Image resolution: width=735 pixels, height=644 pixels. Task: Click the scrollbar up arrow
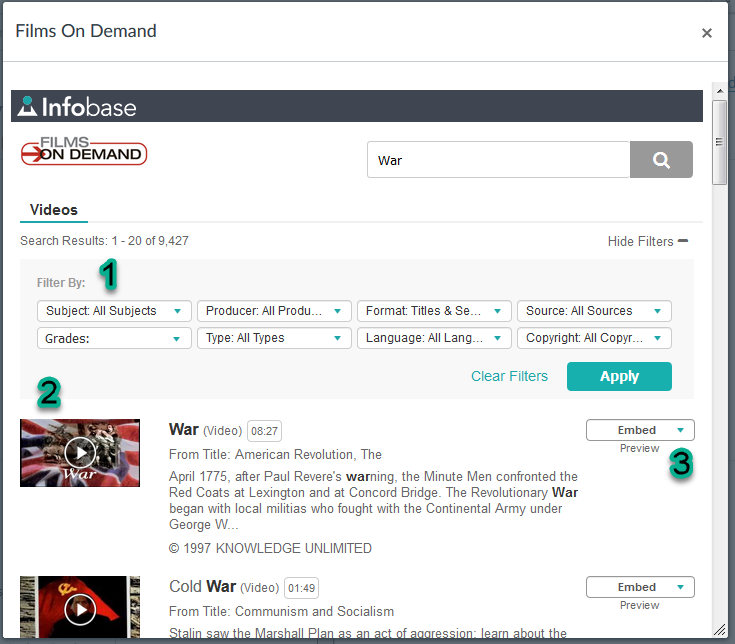pyautogui.click(x=720, y=90)
